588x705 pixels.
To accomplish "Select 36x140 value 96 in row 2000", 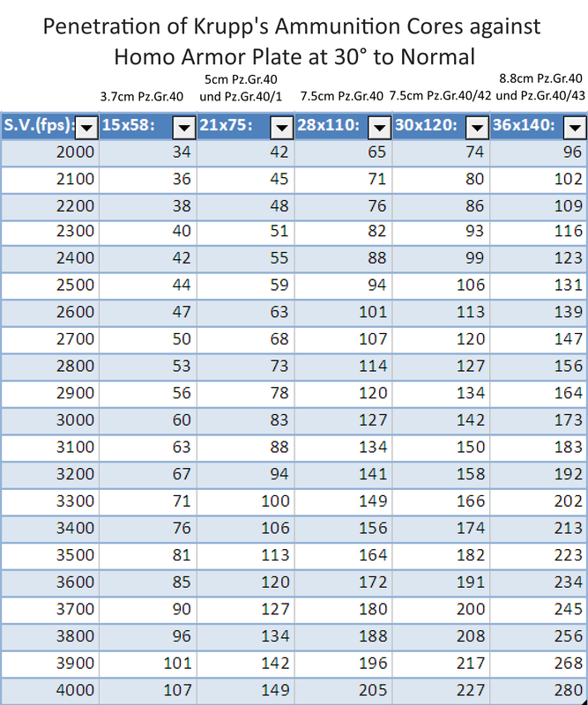I will (x=539, y=152).
